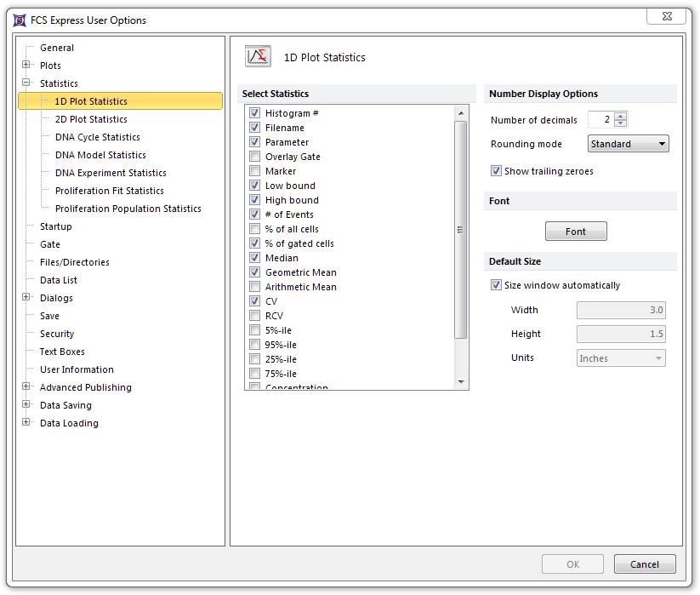Click the Number of decimals field
The height and width of the screenshot is (595, 700).
point(600,120)
